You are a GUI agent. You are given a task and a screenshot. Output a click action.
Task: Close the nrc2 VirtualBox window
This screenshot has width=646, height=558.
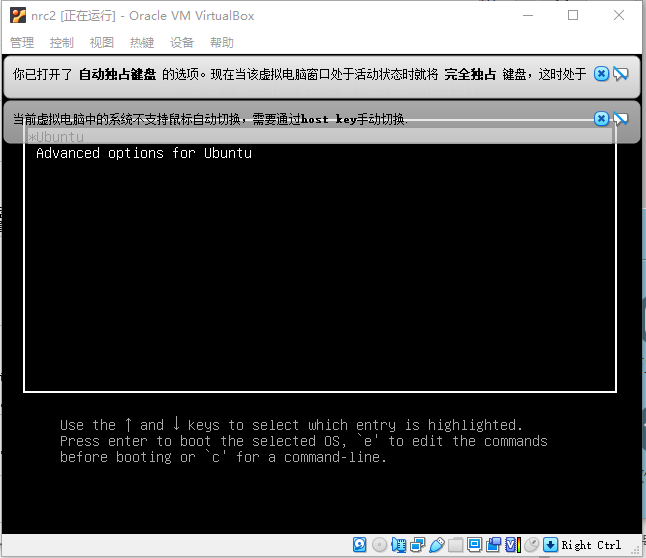click(619, 16)
